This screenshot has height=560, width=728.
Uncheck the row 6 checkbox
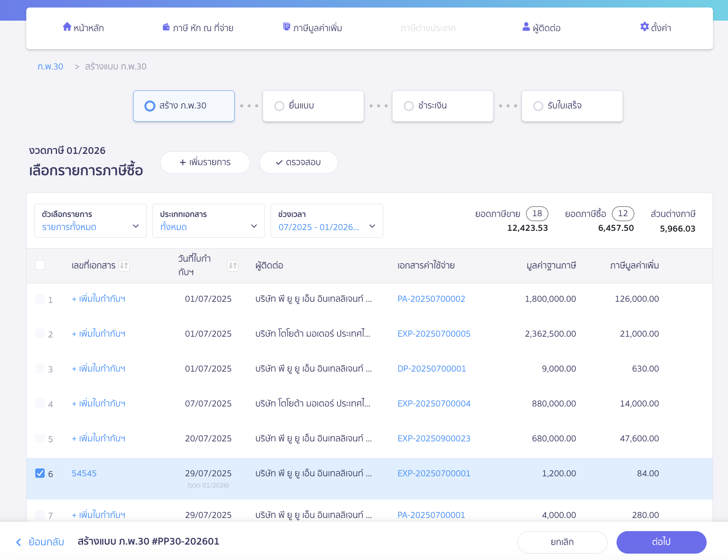[x=40, y=473]
